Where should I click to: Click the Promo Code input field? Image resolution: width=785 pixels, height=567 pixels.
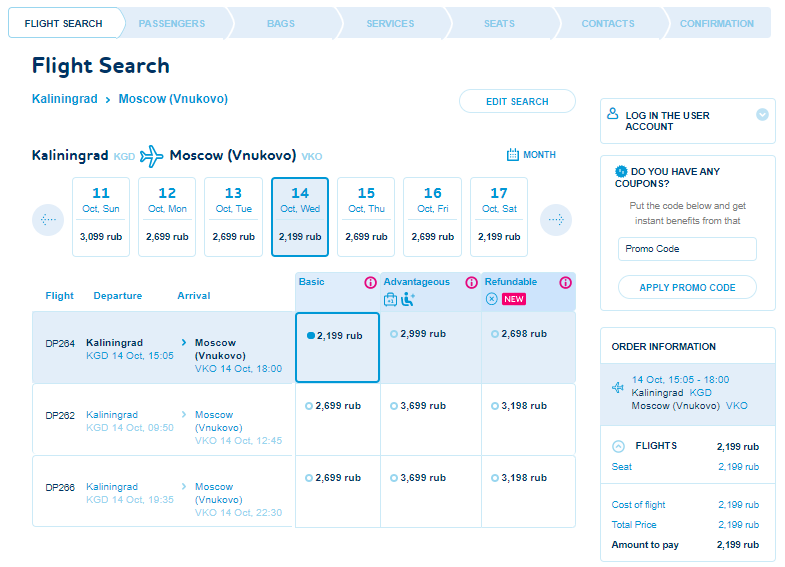687,249
